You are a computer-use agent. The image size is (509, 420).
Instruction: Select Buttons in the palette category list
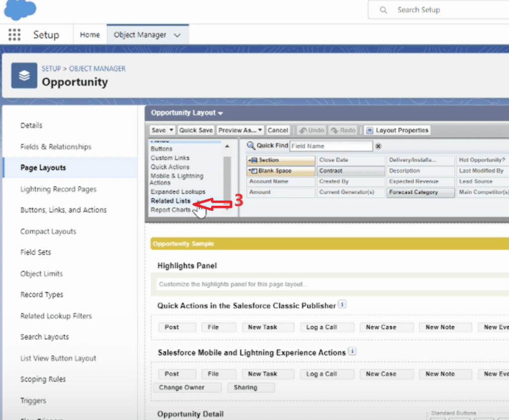click(x=162, y=149)
